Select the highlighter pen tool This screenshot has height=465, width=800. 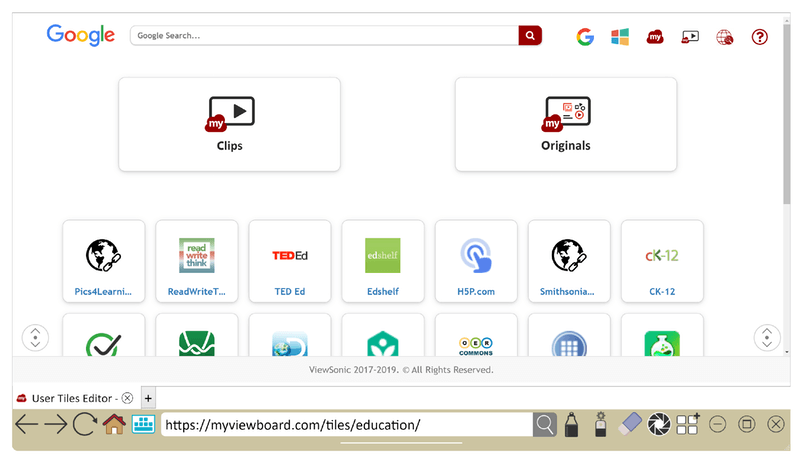pyautogui.click(x=601, y=425)
